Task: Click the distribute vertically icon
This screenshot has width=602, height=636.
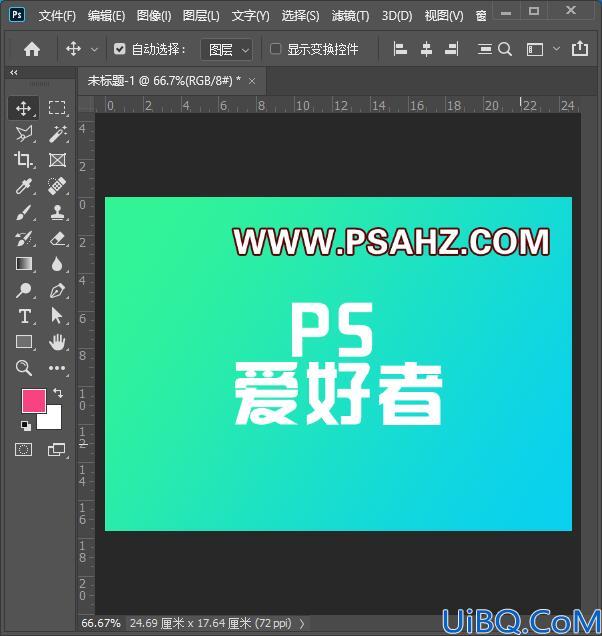Action: coord(484,49)
